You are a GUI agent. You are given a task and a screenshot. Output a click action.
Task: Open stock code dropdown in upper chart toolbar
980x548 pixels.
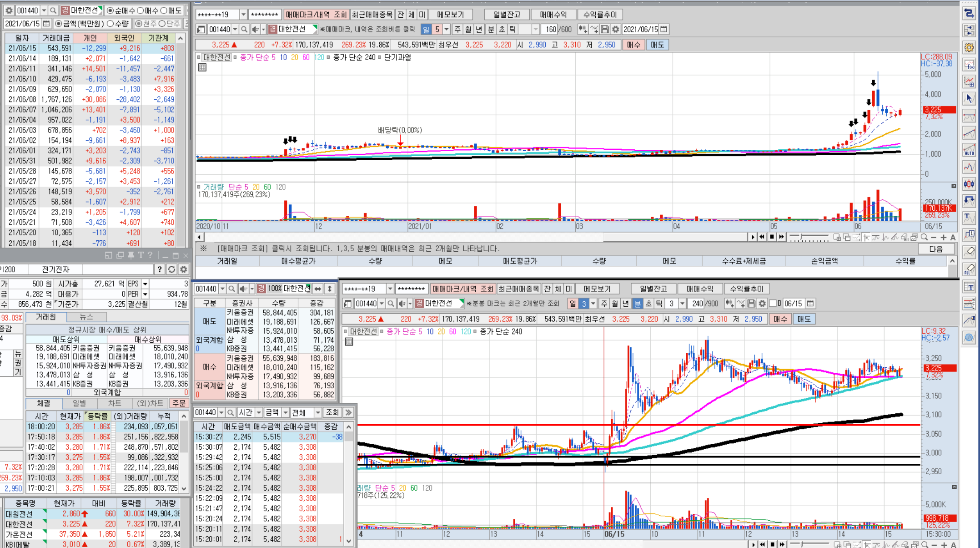pyautogui.click(x=235, y=29)
